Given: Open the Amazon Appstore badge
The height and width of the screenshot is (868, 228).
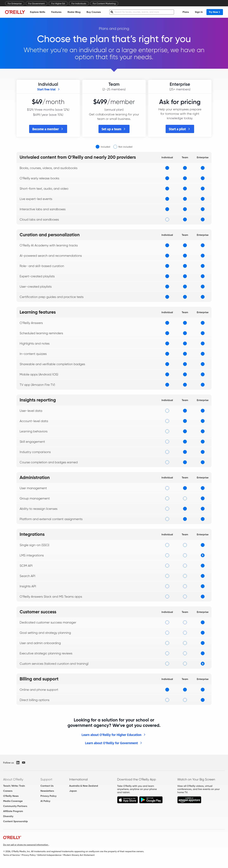Looking at the screenshot, I should (x=189, y=800).
